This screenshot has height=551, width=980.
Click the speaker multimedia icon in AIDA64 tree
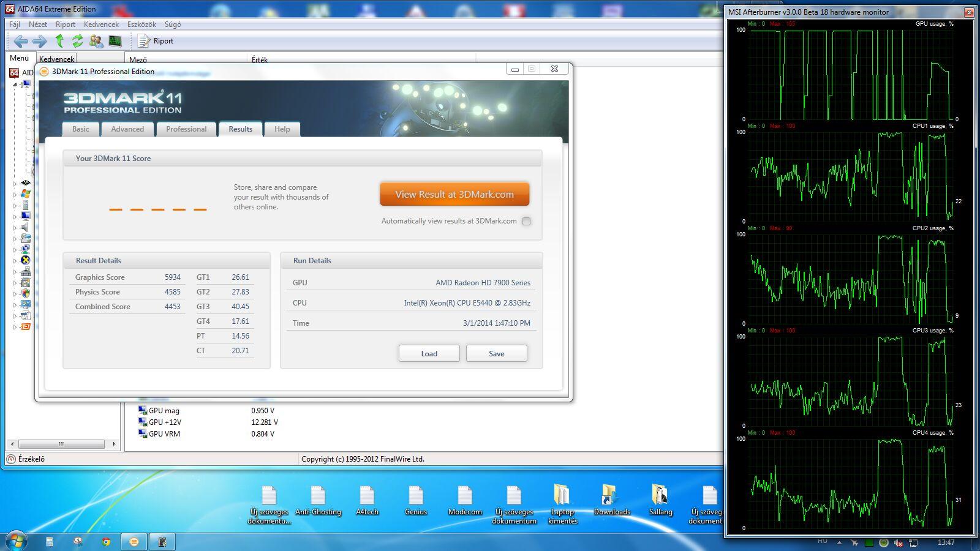coord(25,227)
